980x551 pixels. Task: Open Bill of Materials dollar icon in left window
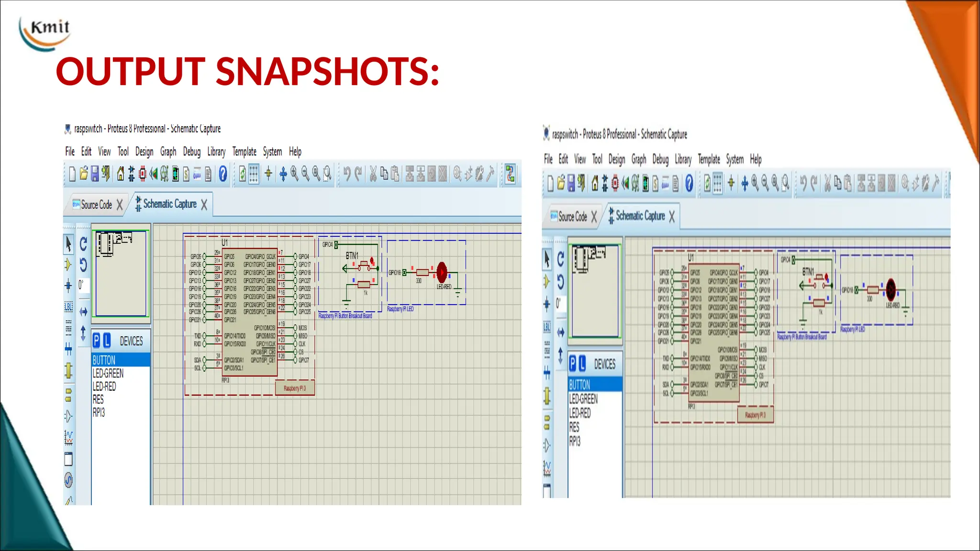(186, 174)
